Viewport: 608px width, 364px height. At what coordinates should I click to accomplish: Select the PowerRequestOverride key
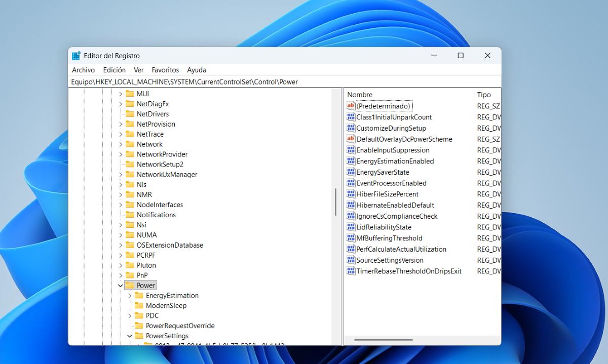[180, 326]
